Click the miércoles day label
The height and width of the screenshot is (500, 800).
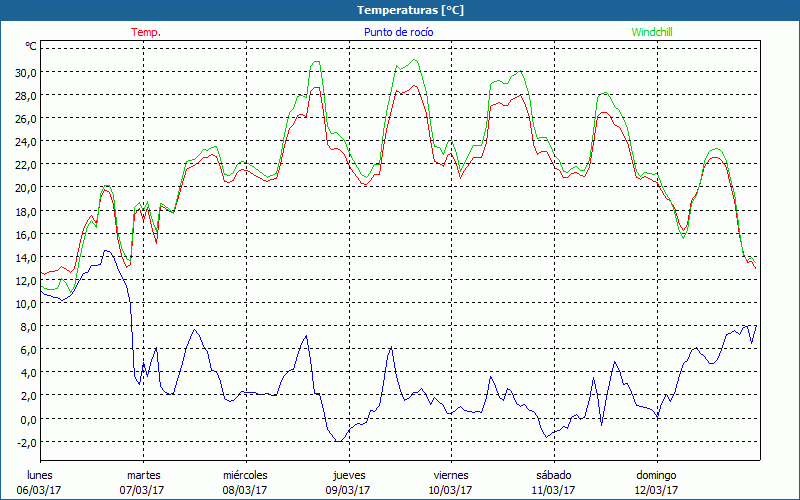pos(245,475)
